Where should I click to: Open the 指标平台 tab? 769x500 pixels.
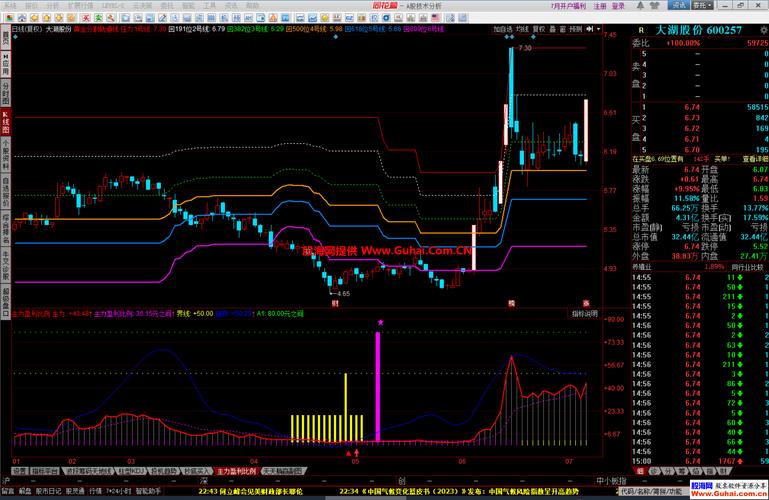tap(45, 471)
